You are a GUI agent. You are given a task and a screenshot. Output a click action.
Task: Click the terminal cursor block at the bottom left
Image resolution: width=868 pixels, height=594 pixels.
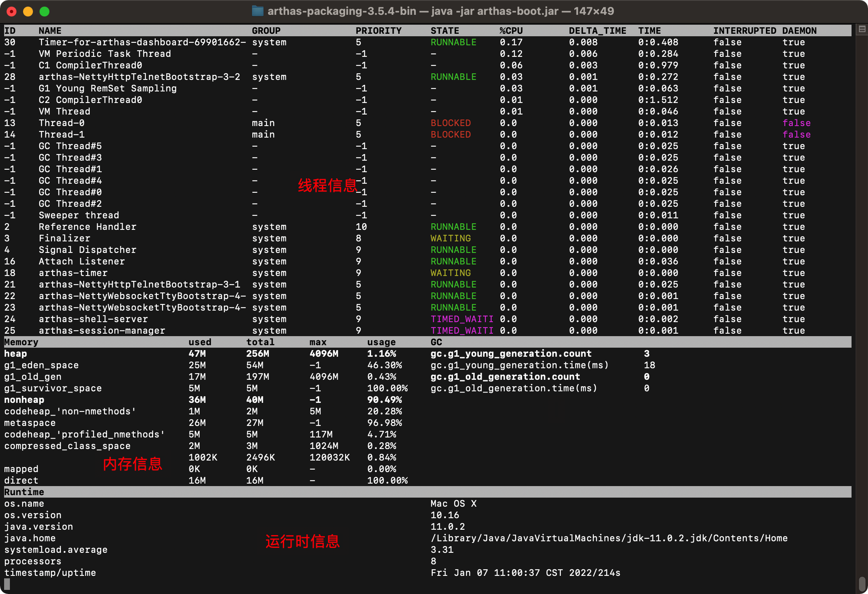point(7,584)
